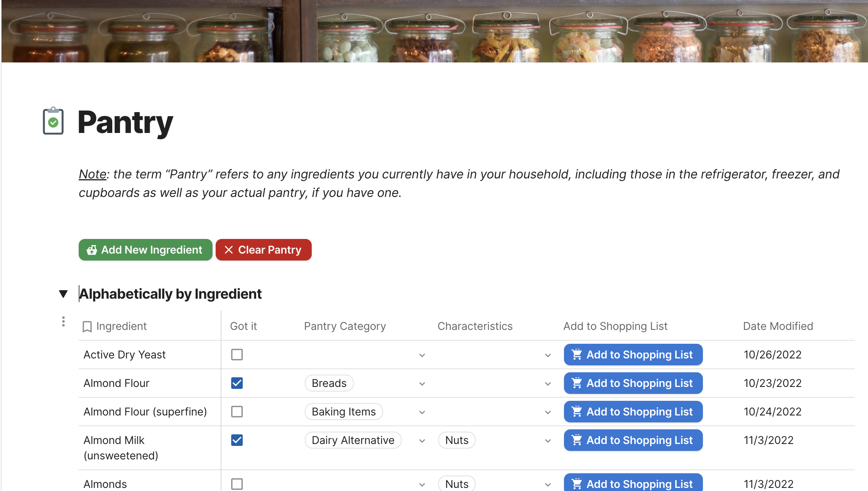
Task: Open Characteristics dropdown for Almond Milk row
Action: coord(548,441)
